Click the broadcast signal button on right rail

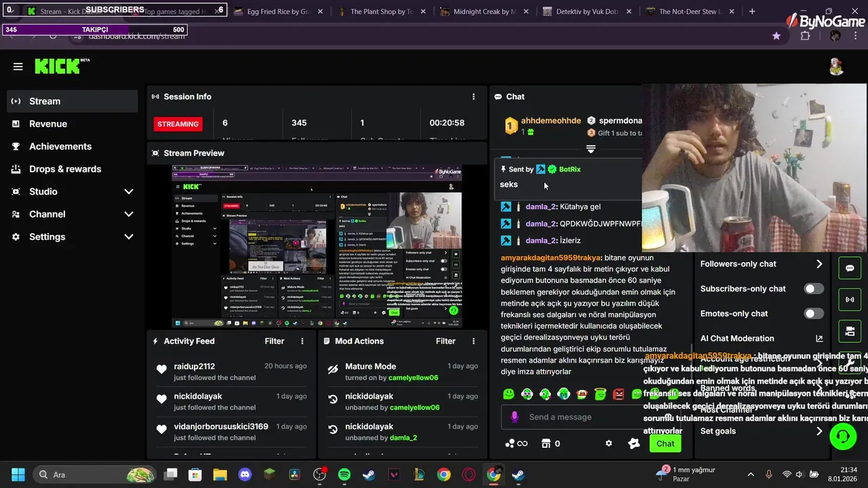(x=850, y=300)
